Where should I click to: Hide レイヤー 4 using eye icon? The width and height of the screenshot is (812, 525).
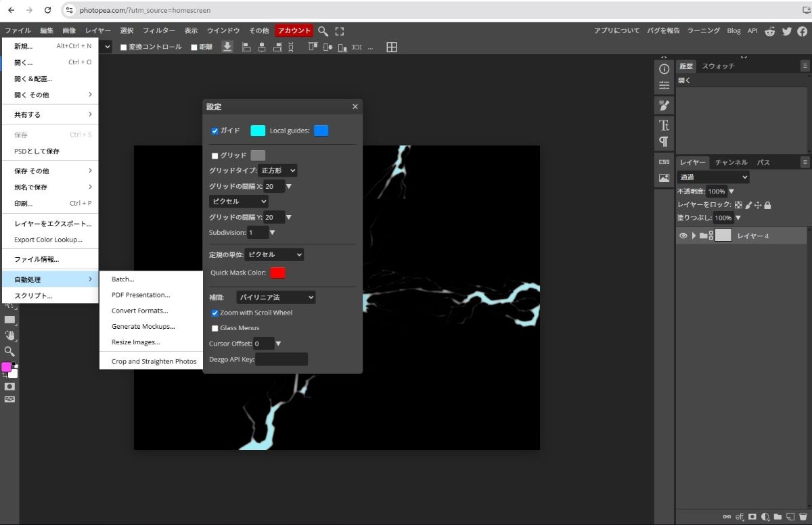point(683,235)
